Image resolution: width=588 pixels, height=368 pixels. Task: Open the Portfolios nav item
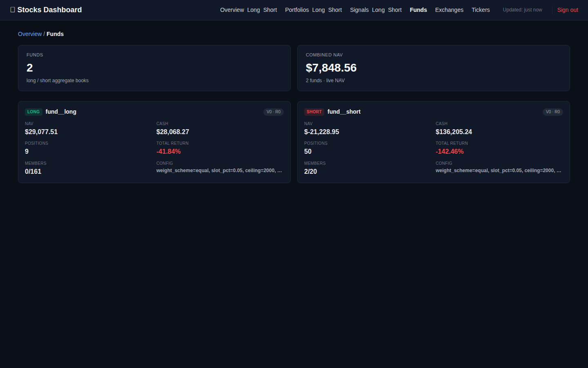(297, 10)
